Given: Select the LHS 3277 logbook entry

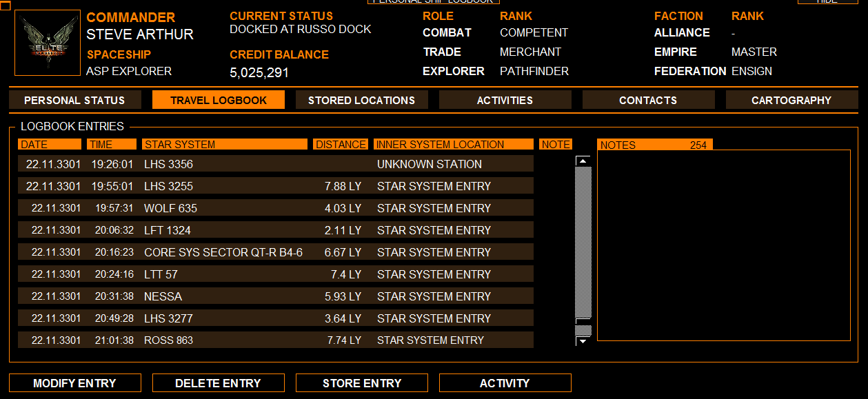Looking at the screenshot, I should coord(276,318).
